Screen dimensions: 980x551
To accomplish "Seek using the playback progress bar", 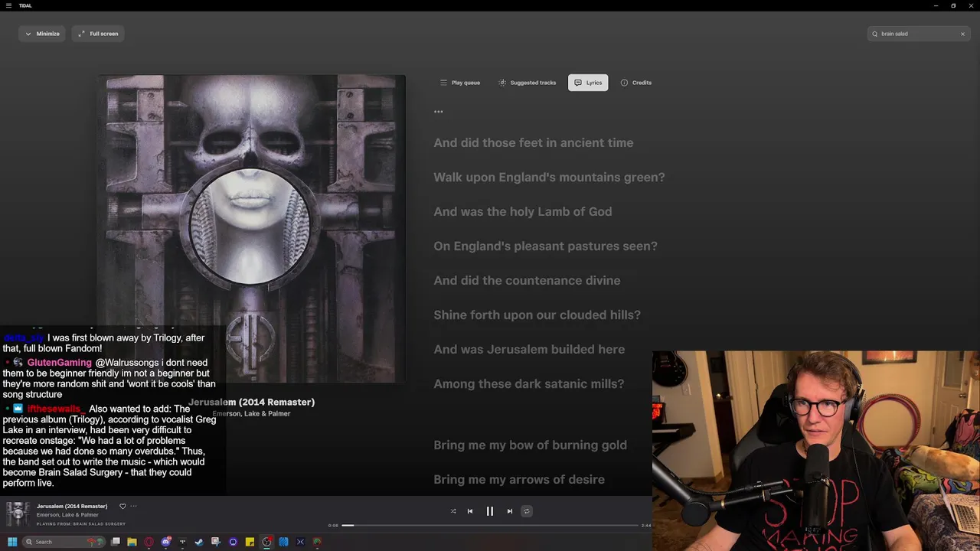I will (490, 526).
